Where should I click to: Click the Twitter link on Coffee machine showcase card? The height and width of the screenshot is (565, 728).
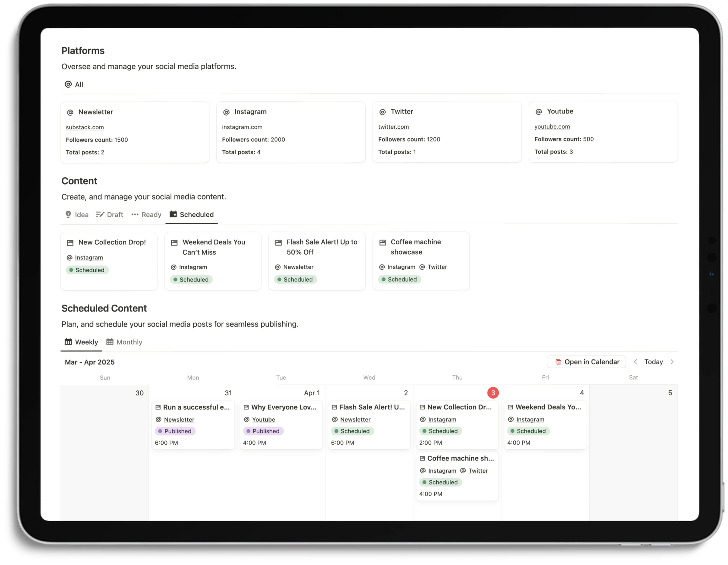pos(437,267)
